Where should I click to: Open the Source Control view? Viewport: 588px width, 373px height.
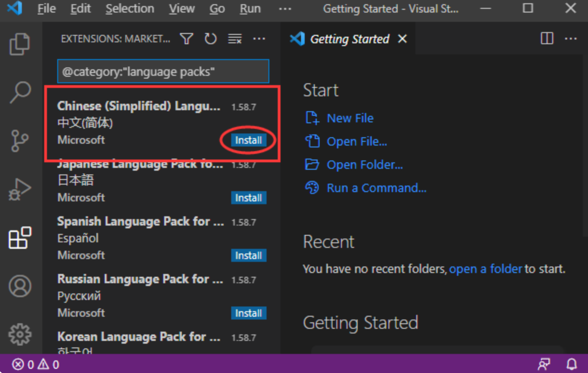coord(20,140)
